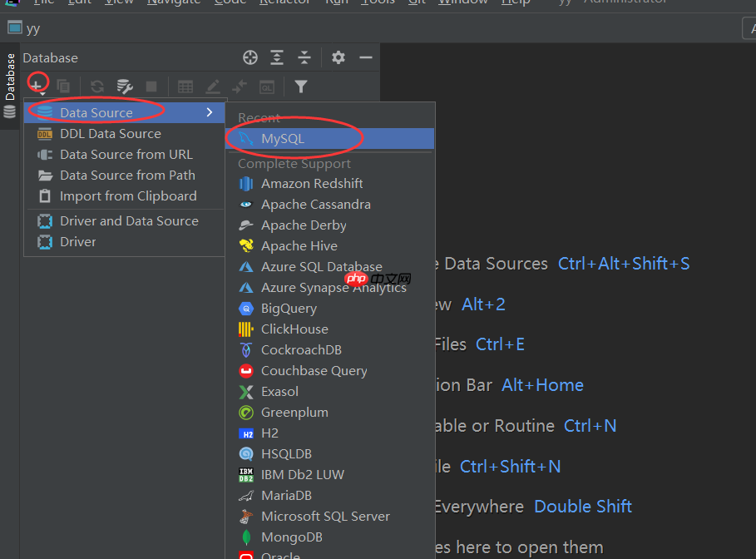Click the pencil edit source icon
756x559 pixels.
point(215,86)
